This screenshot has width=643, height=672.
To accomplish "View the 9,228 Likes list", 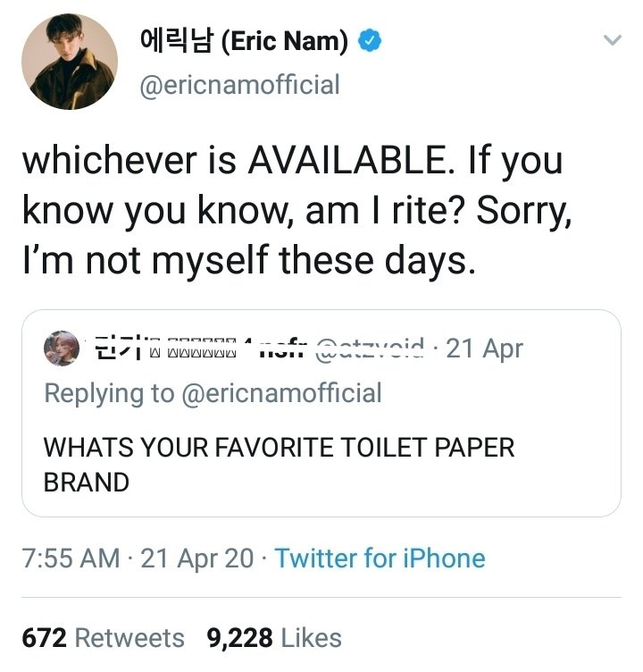I will (274, 638).
